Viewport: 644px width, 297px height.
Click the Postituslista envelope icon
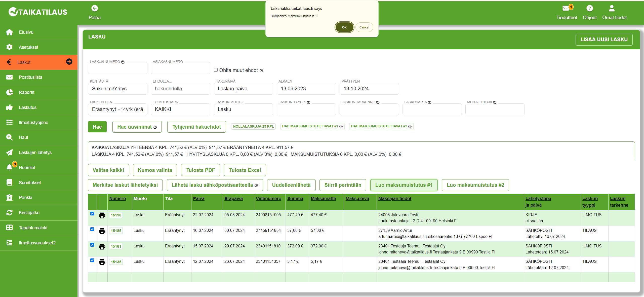[9, 77]
